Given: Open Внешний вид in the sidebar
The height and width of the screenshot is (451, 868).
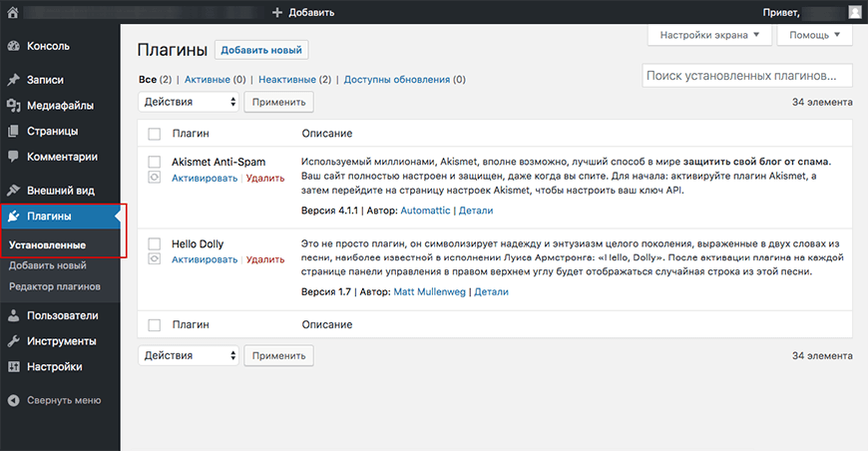Looking at the screenshot, I should click(x=60, y=191).
